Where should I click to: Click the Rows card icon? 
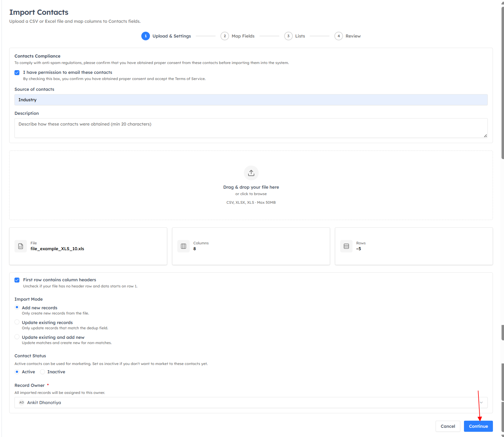click(346, 246)
